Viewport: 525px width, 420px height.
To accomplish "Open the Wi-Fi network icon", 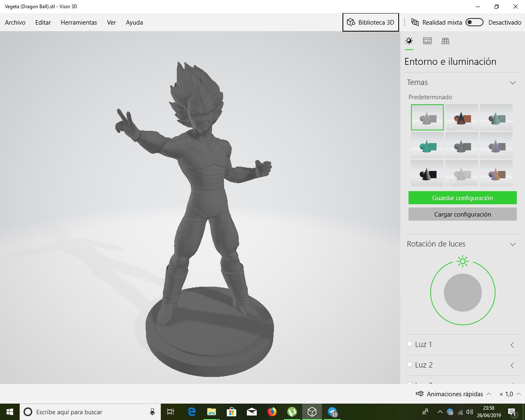I will click(461, 412).
